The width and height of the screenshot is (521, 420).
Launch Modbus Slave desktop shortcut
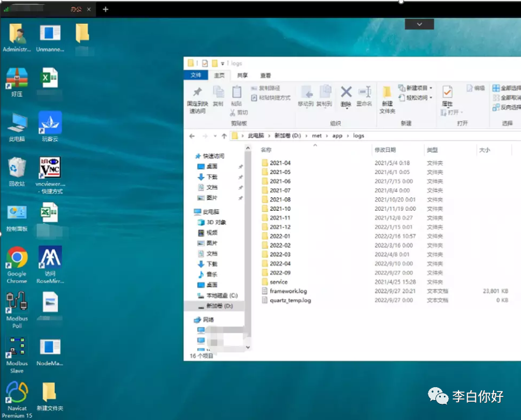coord(17,355)
